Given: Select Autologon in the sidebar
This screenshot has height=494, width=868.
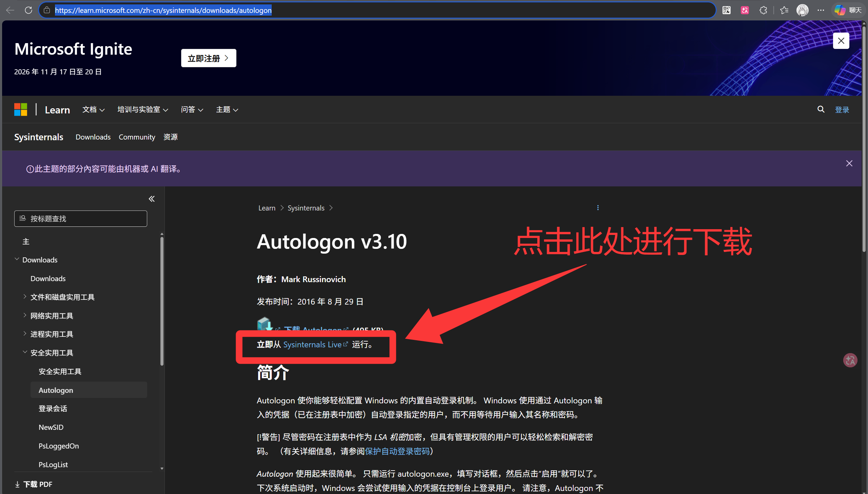Looking at the screenshot, I should coord(89,390).
